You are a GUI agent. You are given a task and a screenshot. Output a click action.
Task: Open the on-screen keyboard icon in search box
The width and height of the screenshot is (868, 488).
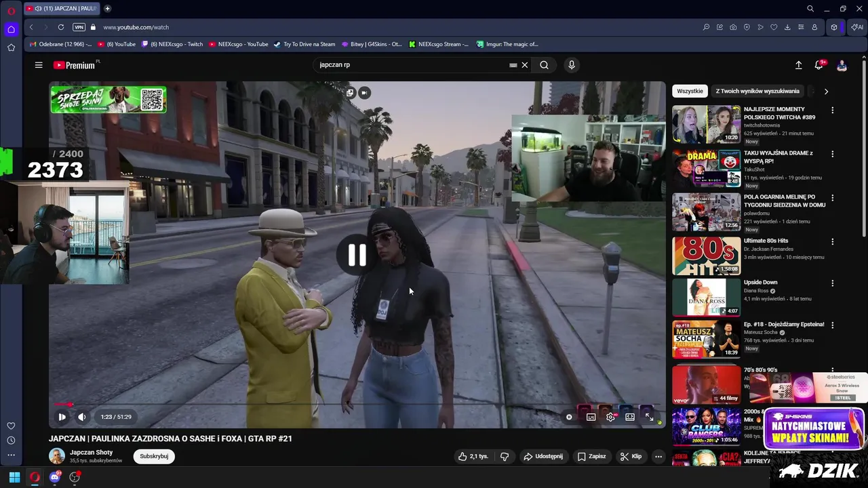click(513, 65)
